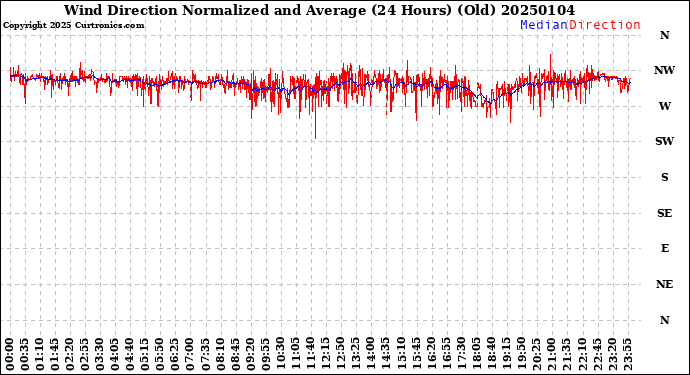Image resolution: width=690 pixels, height=375 pixels.
Task: Click the '08:10' time axis label
Action: (220, 354)
